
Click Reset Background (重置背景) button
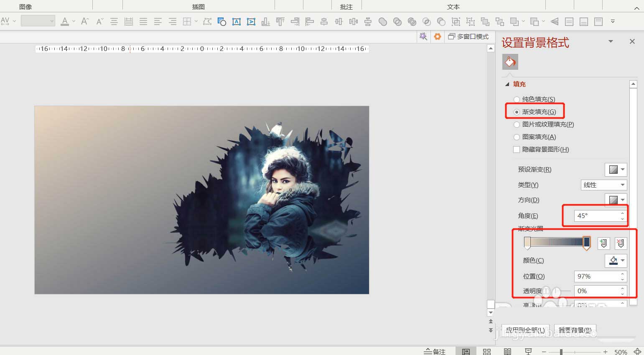[575, 330]
